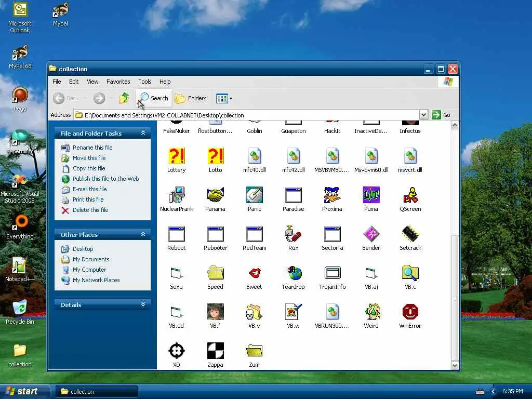This screenshot has width=532, height=399.
Task: Select Microsoft Outlook desktop icon
Action: 20,18
